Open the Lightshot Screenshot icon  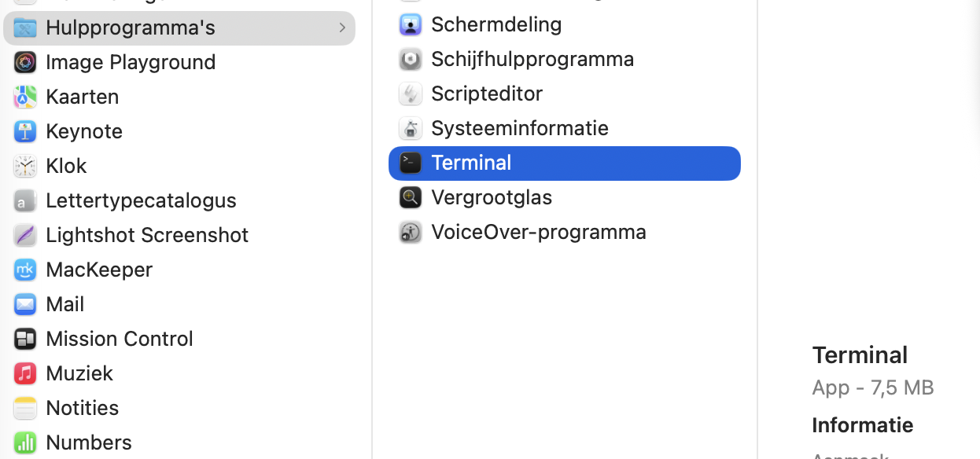(x=24, y=234)
